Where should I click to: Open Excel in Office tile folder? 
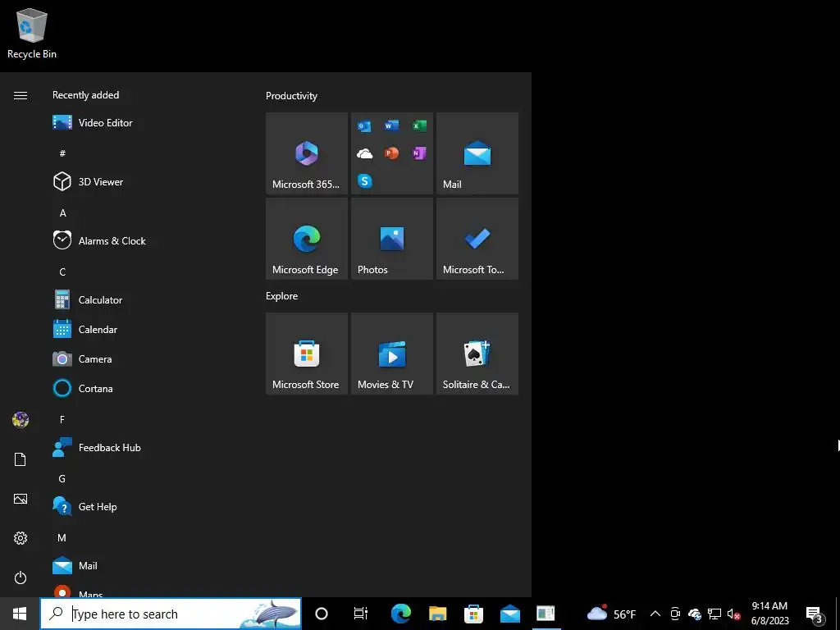tap(419, 126)
